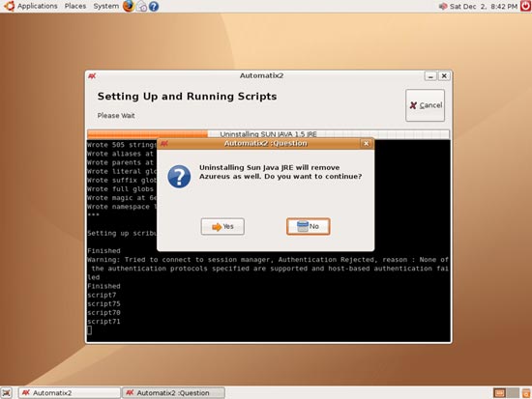Viewport: 532px width, 399px height.
Task: Open the Applications menu
Action: [x=38, y=6]
